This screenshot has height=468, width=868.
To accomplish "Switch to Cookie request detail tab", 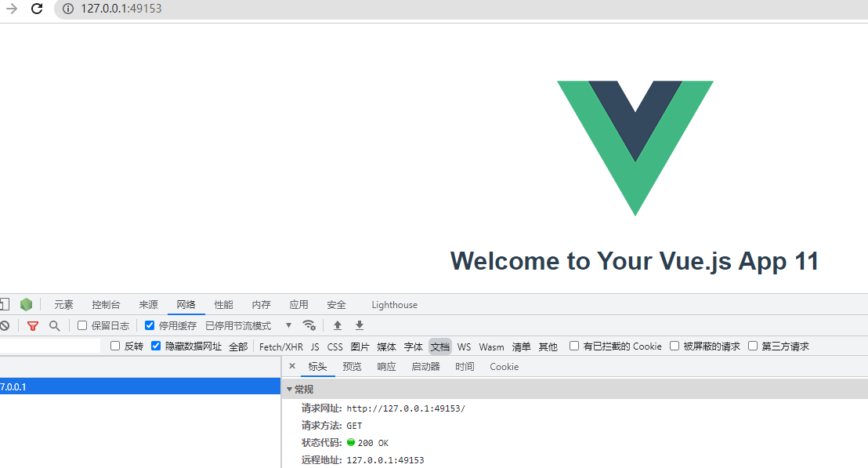I will coord(505,367).
